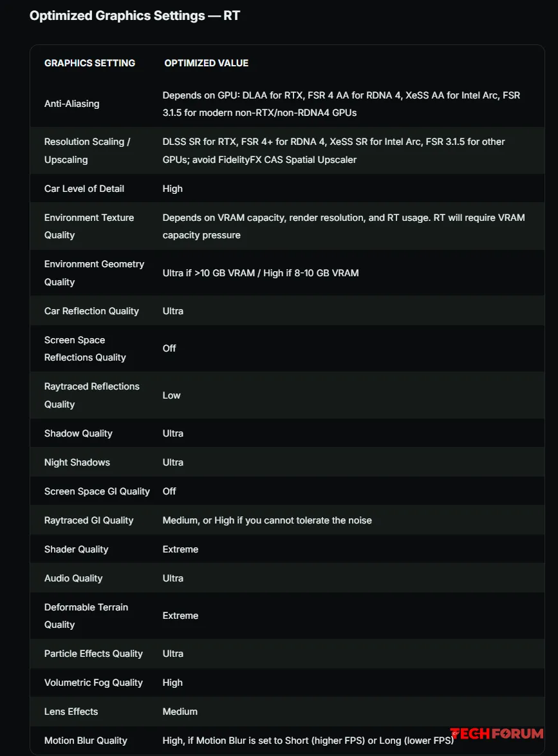Click Low value for Raytraced Reflections Quality
The width and height of the screenshot is (558, 756).
(x=172, y=395)
